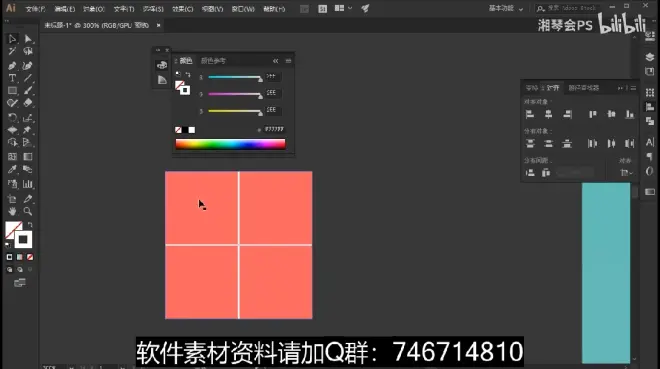This screenshot has height=369, width=660.
Task: Open the Character panel icon in dock
Action: coord(649,142)
